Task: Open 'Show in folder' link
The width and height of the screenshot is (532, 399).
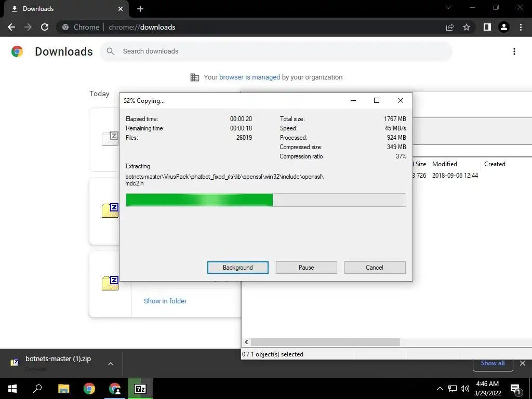Action: coord(165,301)
